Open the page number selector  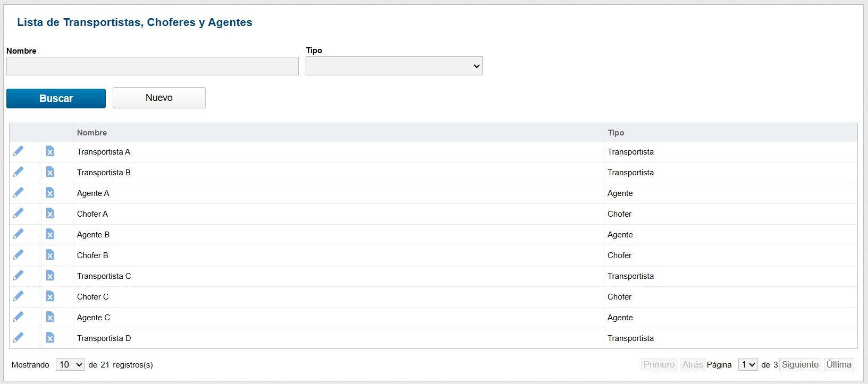click(x=747, y=364)
